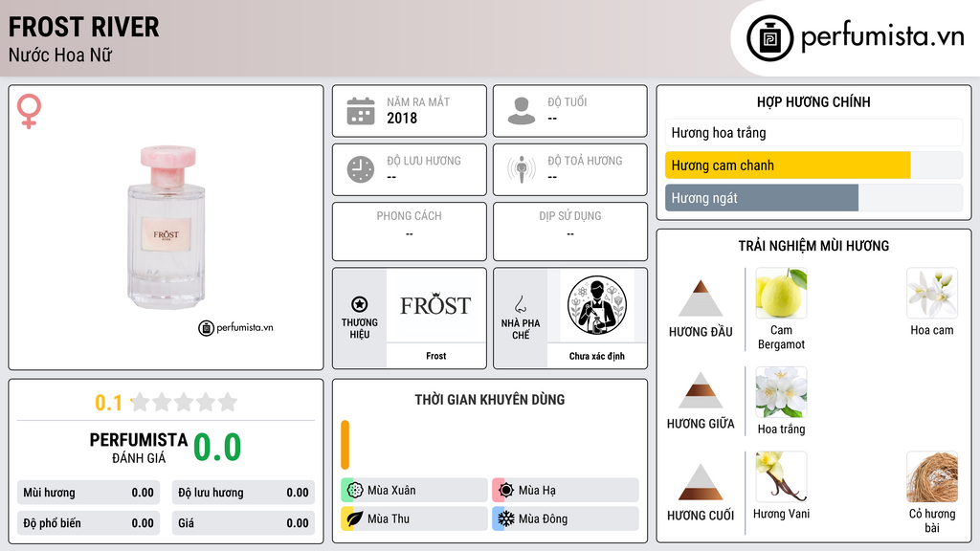Screen dimensions: 980x551
Task: Click the green 0.0 Perfumista score
Action: (x=217, y=448)
